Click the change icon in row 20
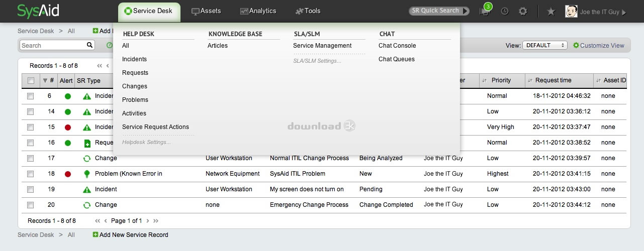The width and height of the screenshot is (644, 251). 87,205
